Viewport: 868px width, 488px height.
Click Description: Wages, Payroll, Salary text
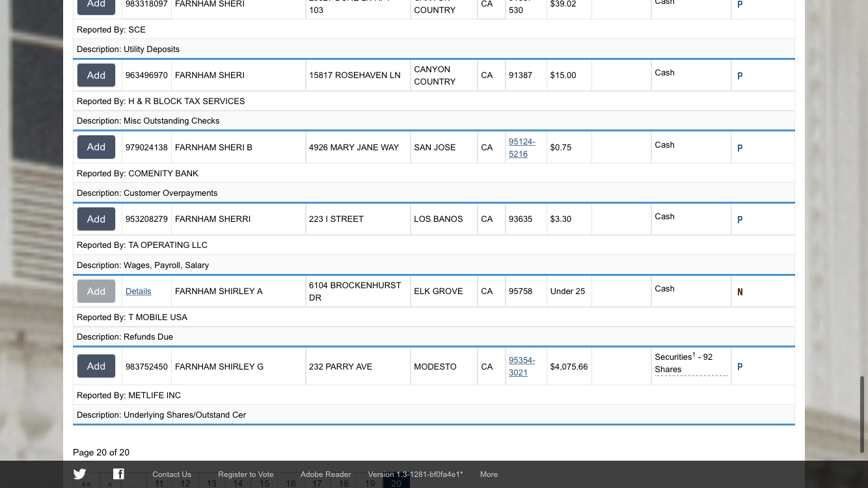[143, 265]
